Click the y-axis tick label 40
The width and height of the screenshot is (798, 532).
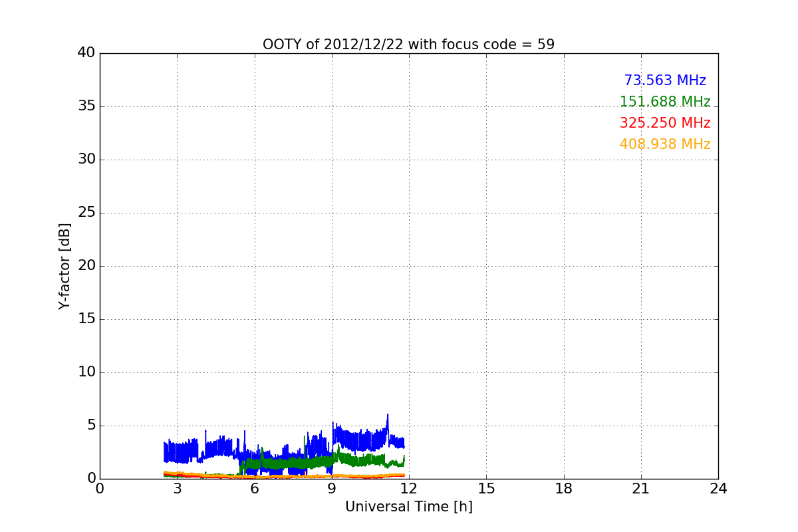[86, 53]
